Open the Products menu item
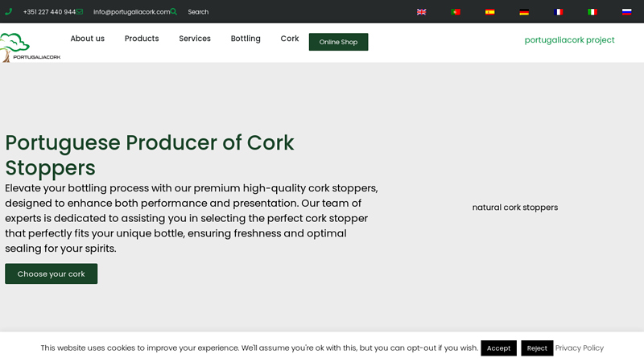This screenshot has width=644, height=362. 142,39
